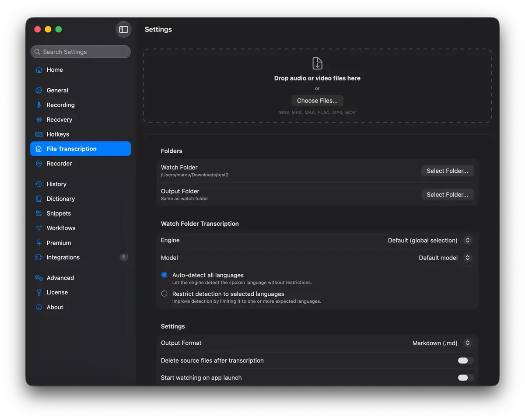Click the General sidebar icon

click(x=39, y=90)
